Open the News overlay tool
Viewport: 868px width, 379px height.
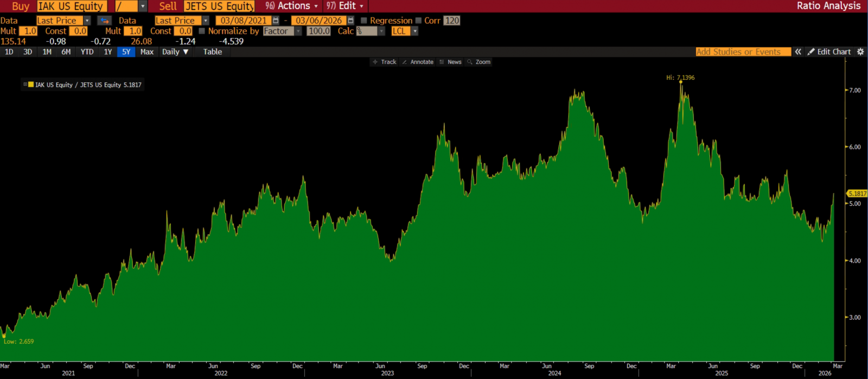(x=450, y=62)
